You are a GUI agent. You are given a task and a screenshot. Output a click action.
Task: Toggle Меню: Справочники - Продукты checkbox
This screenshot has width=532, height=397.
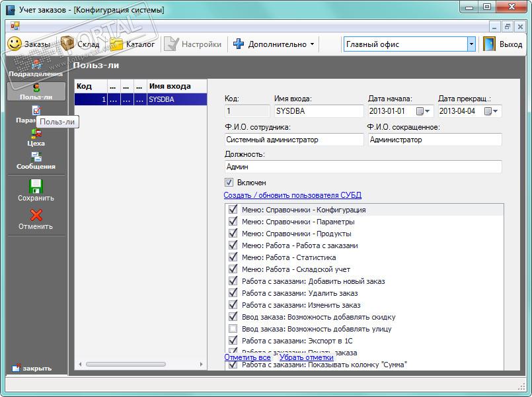[x=233, y=234]
